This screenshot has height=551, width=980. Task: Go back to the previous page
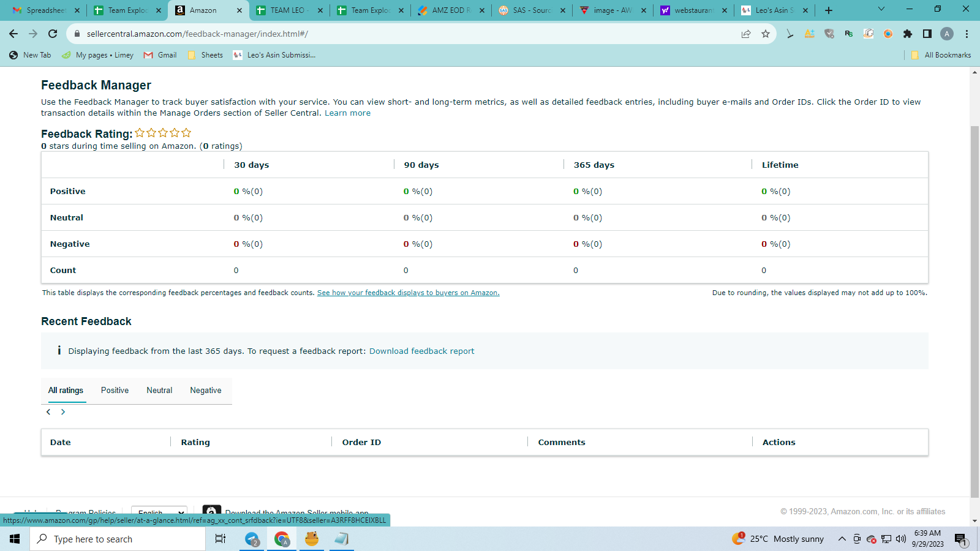13,34
